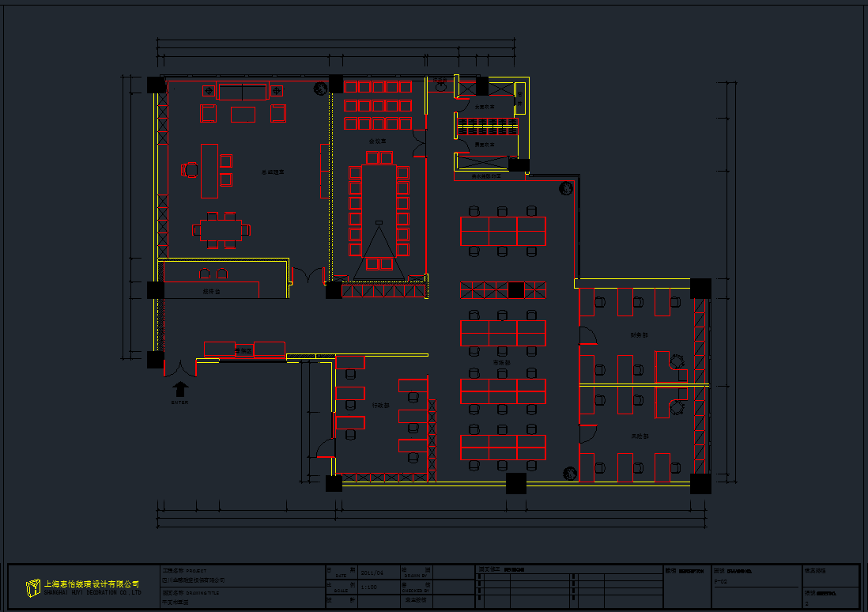This screenshot has width=868, height=612.
Task: Click the potted plant at the bottom of the open office
Action: pos(569,473)
